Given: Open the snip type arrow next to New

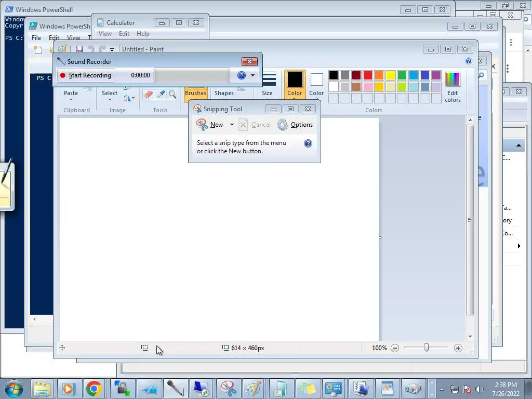Looking at the screenshot, I should point(232,125).
